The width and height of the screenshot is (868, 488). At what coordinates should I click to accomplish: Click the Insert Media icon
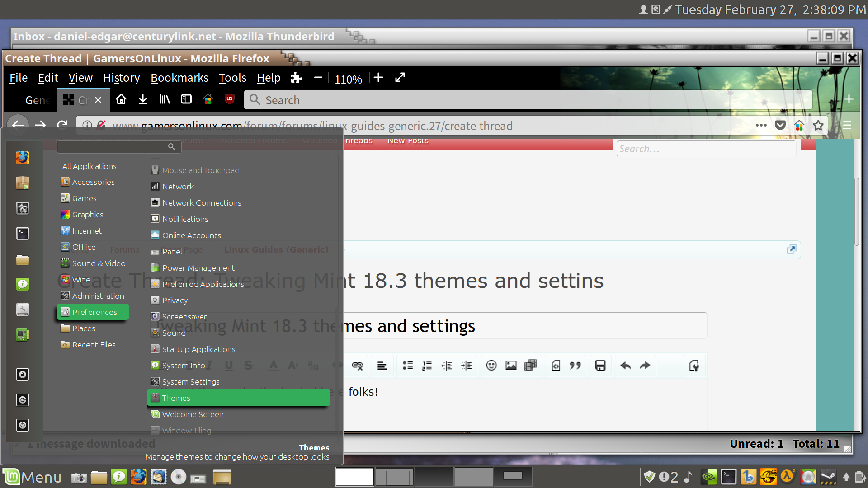click(x=531, y=366)
